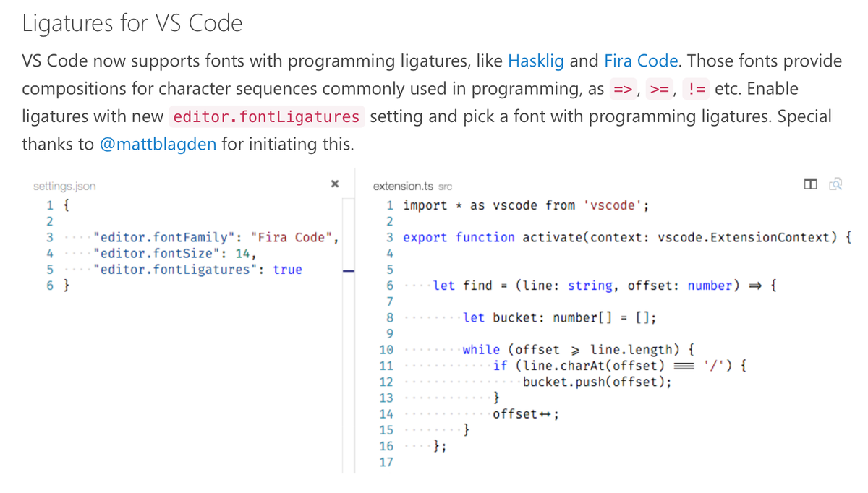Click the ⇒ arrow ligature on line 6
The width and height of the screenshot is (868, 493).
coord(755,286)
